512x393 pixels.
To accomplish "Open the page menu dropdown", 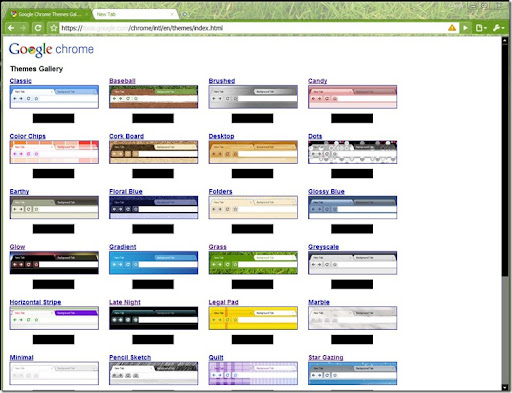I will (481, 28).
